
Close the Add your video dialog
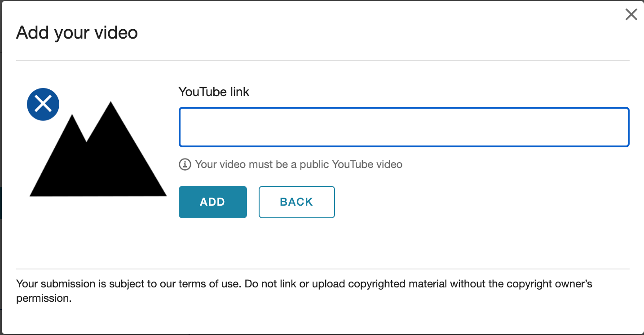click(631, 15)
